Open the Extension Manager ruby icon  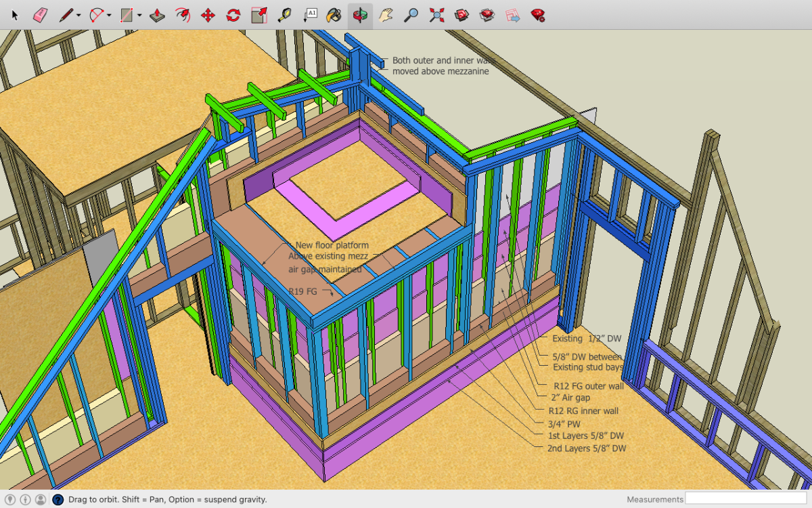(538, 15)
